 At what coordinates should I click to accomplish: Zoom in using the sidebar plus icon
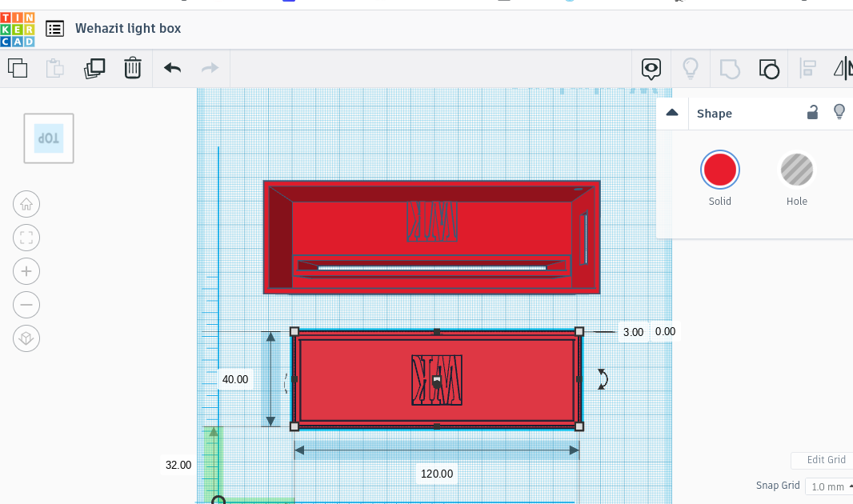point(26,271)
